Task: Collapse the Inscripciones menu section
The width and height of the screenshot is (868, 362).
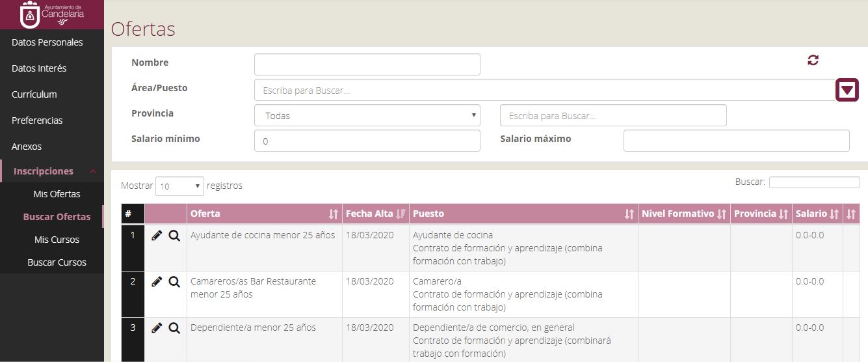Action: click(x=52, y=171)
